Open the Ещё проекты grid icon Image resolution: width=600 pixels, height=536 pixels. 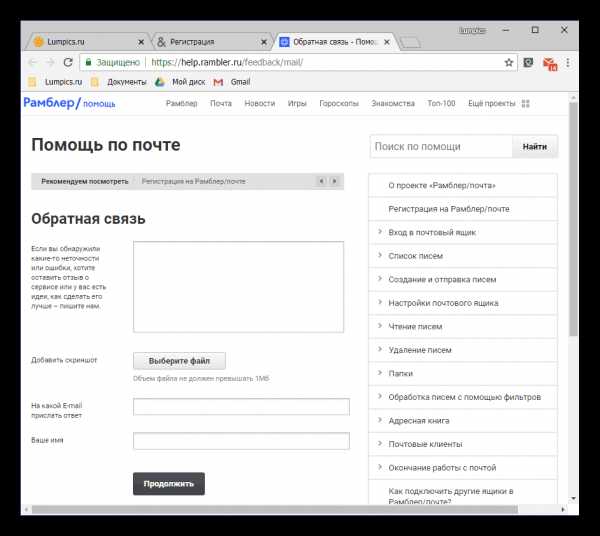(526, 104)
